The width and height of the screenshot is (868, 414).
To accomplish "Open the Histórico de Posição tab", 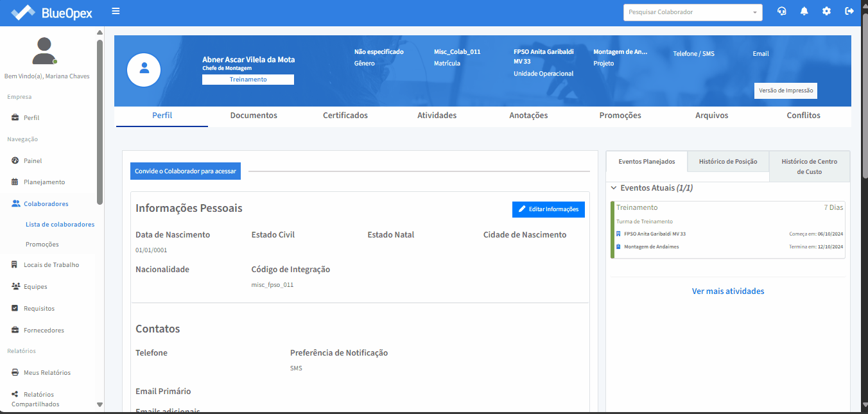I will 728,162.
